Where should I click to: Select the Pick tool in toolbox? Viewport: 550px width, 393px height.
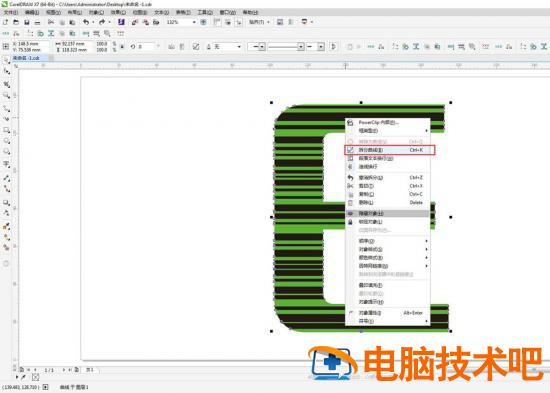6,60
